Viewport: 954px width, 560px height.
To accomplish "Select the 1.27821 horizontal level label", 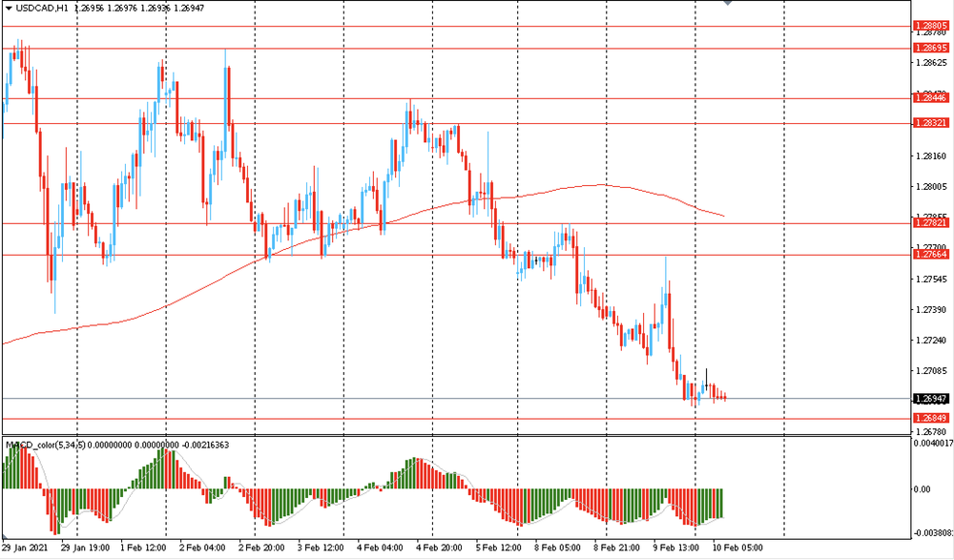I will [929, 222].
